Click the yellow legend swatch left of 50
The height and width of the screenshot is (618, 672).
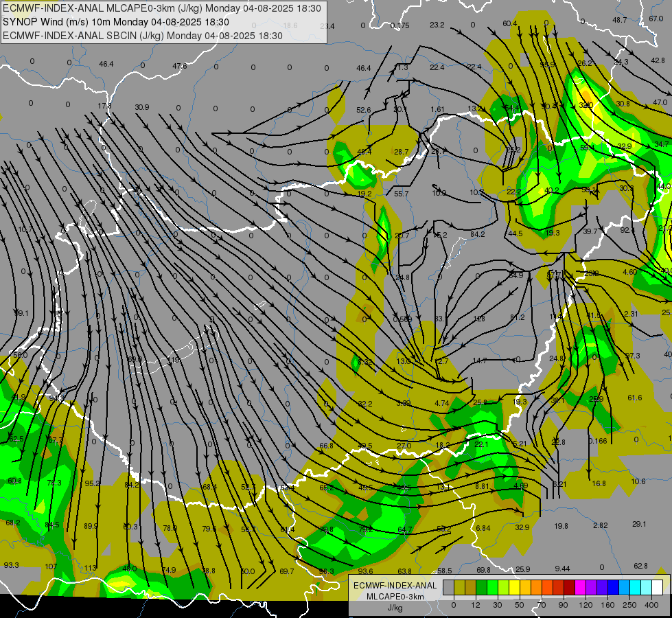[x=515, y=588]
